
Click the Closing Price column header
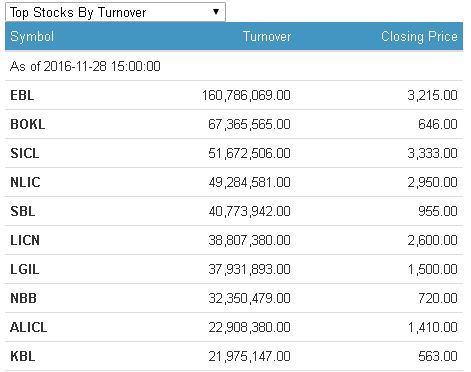419,36
